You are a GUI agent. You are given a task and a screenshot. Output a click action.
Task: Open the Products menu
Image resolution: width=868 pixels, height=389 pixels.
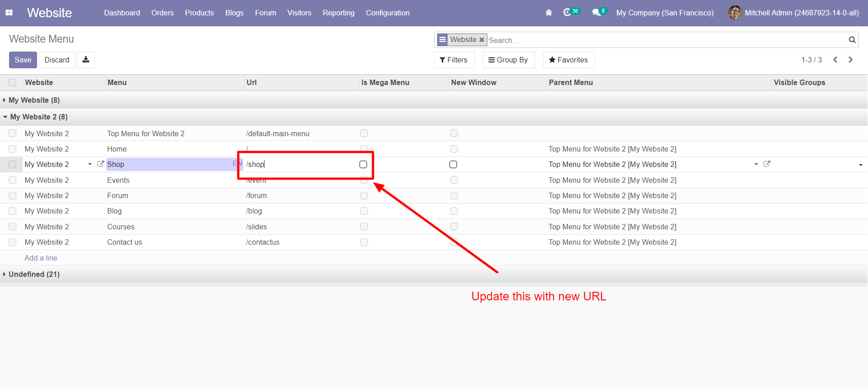pyautogui.click(x=199, y=13)
